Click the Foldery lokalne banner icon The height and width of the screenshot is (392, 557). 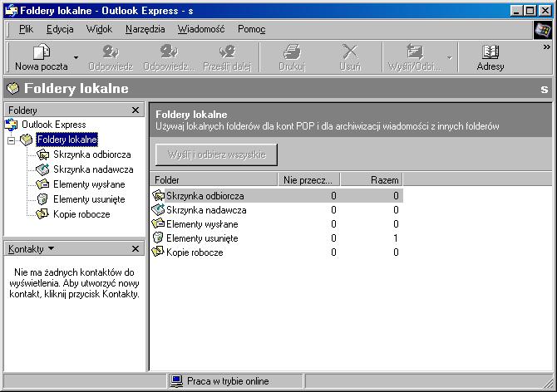[x=12, y=88]
